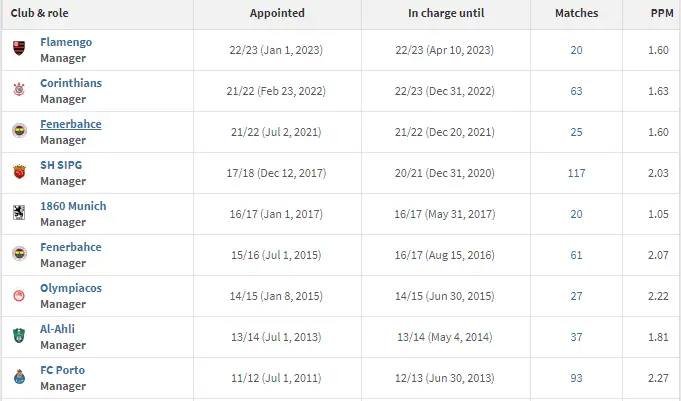Click the Olympiacos club crest icon
Viewport: 681px width, 401px height.
pos(19,296)
